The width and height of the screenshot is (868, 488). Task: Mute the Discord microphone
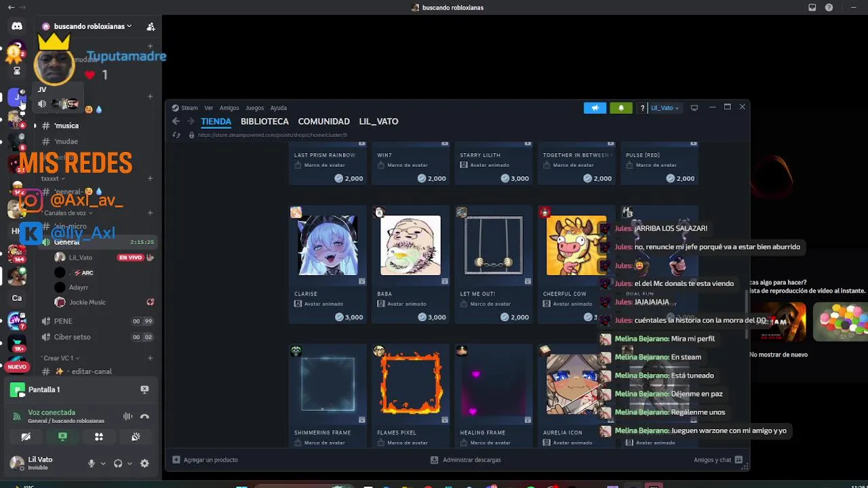(x=92, y=464)
